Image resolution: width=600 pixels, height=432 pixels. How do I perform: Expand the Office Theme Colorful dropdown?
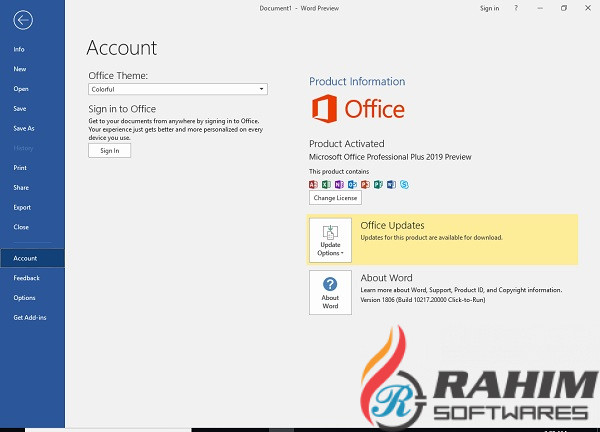pos(178,89)
